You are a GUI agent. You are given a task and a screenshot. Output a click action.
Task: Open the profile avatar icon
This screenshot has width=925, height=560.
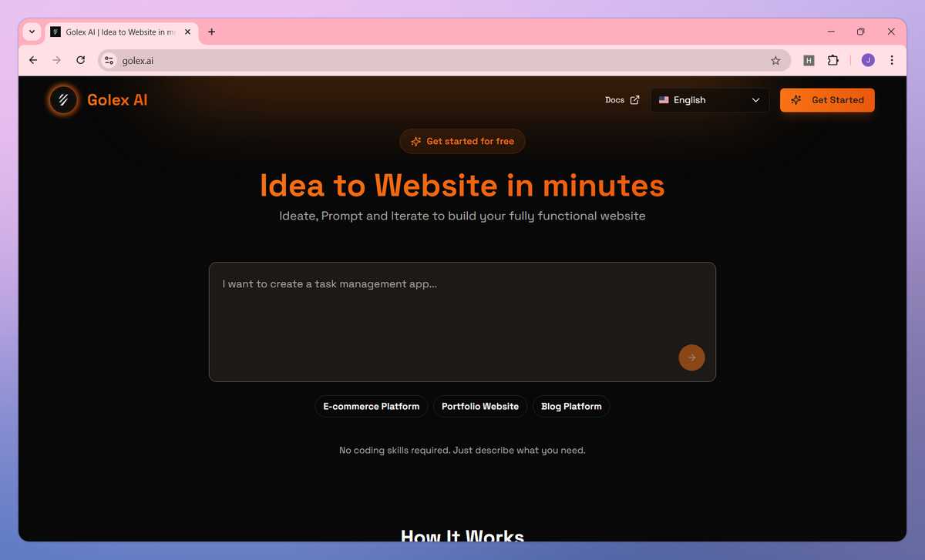867,59
